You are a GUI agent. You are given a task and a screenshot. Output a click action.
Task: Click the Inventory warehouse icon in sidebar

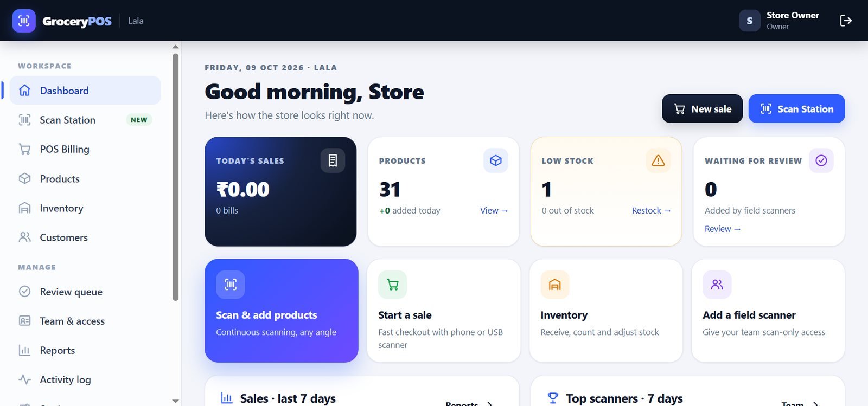[x=25, y=208]
